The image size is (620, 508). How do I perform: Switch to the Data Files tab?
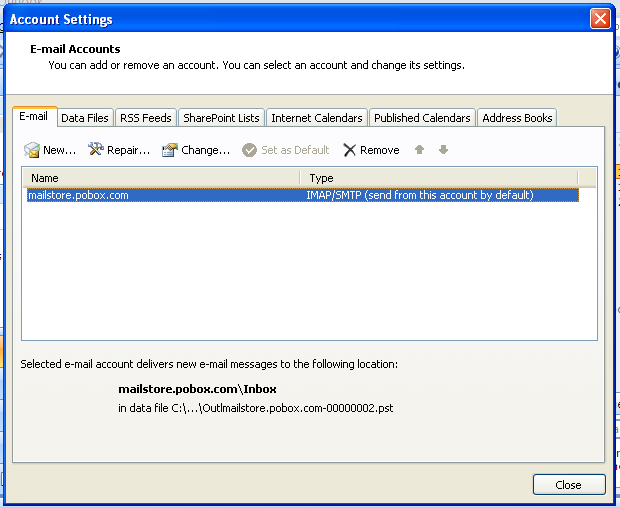point(85,118)
